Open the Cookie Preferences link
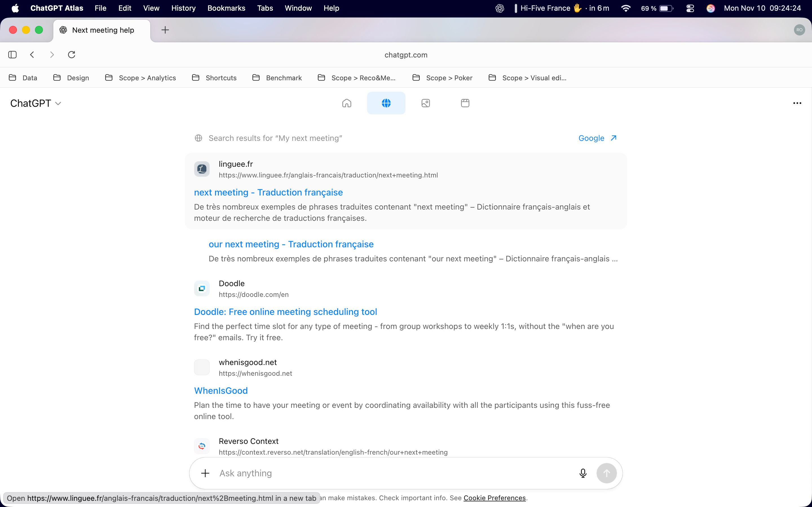The height and width of the screenshot is (507, 812). (x=494, y=498)
